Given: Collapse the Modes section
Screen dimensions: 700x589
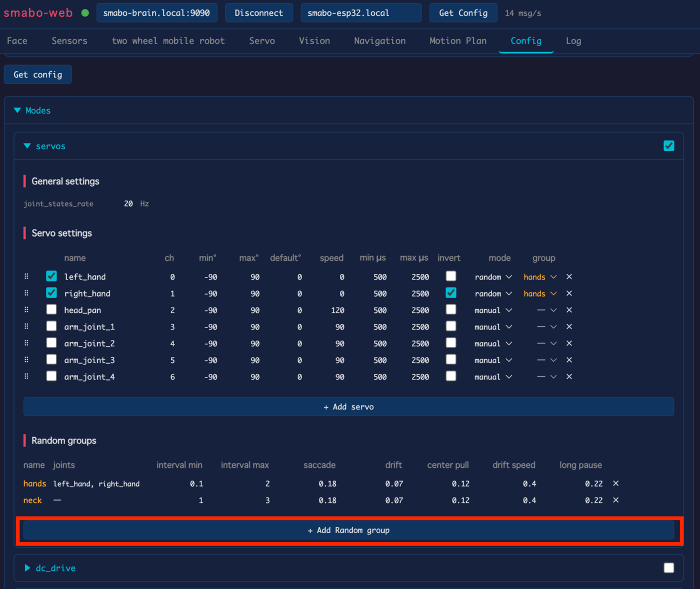Looking at the screenshot, I should click(32, 110).
